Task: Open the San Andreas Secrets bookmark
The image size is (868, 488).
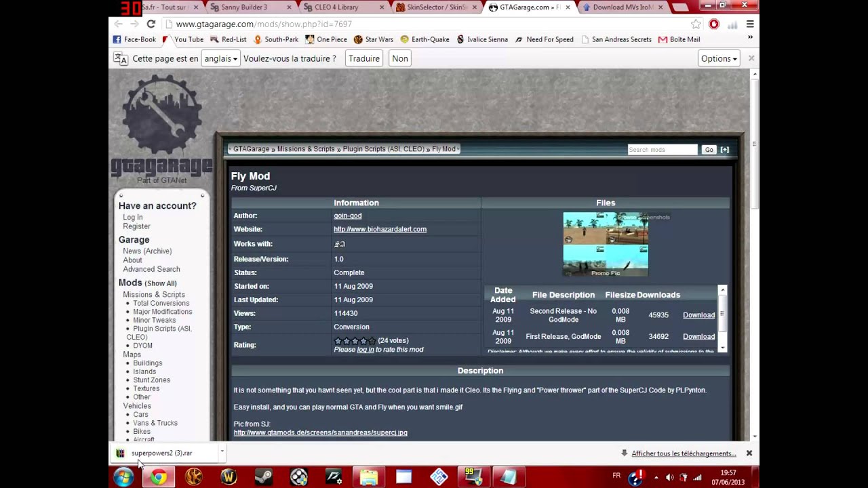Action: point(616,39)
